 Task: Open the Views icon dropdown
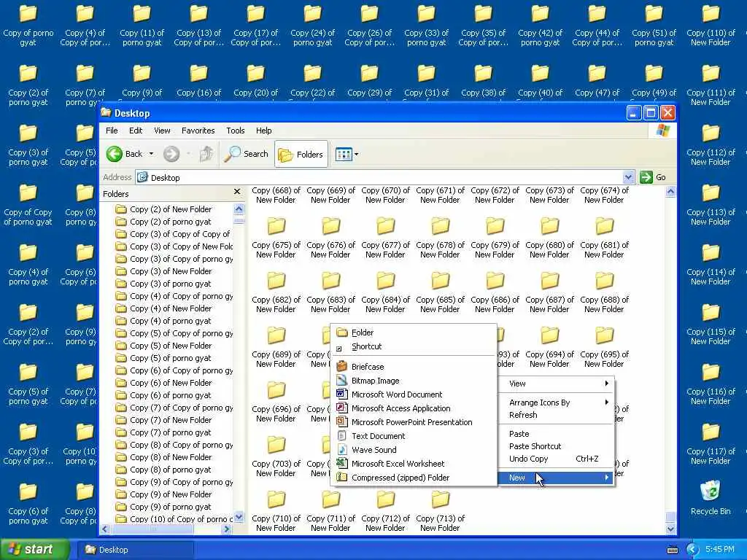pyautogui.click(x=347, y=155)
